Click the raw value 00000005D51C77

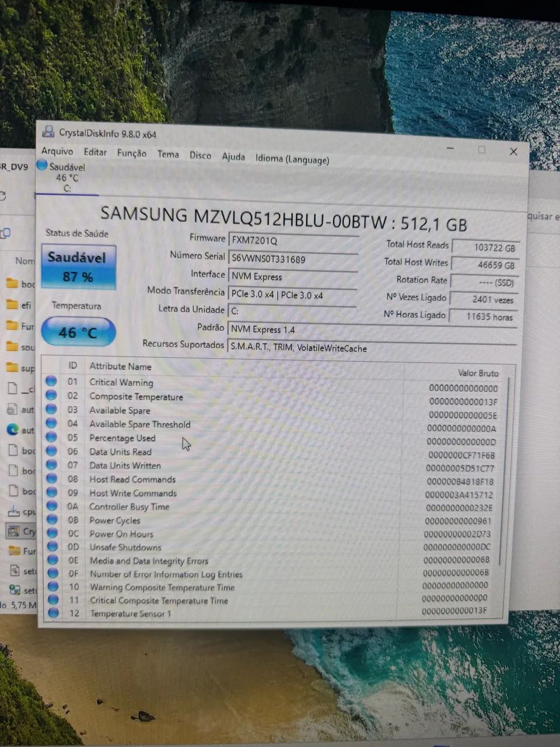(x=460, y=468)
